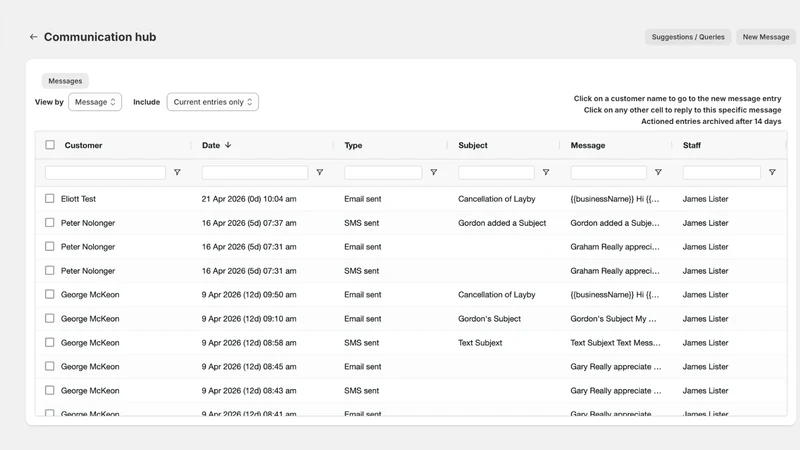Image resolution: width=800 pixels, height=450 pixels.
Task: Open George McKeon in the 09:50 am row
Action: pos(90,295)
